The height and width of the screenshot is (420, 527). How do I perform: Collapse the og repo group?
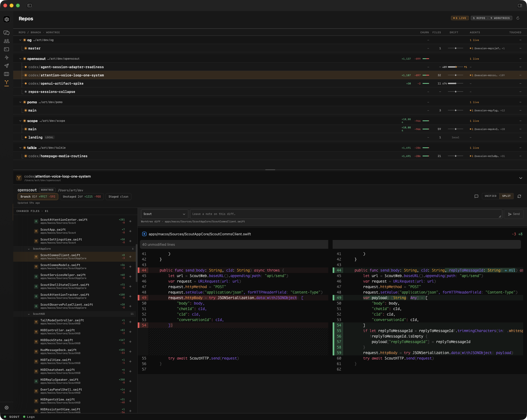20,40
